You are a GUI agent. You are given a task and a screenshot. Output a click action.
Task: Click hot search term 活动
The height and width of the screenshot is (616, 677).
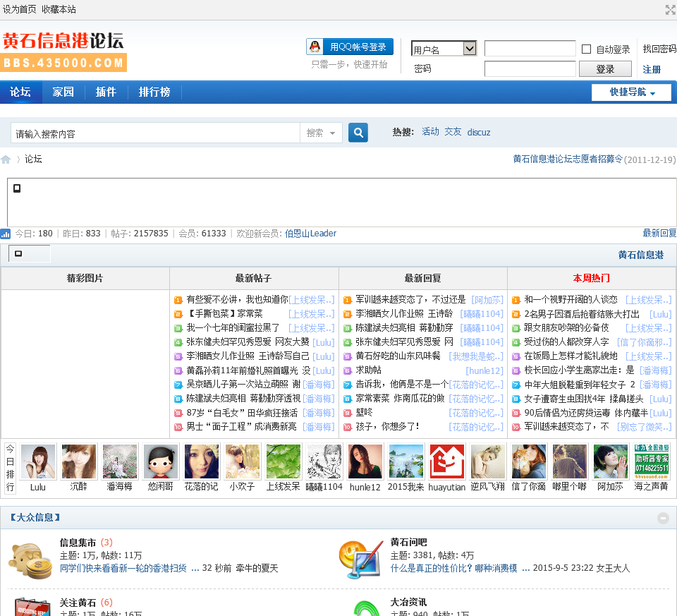(430, 132)
